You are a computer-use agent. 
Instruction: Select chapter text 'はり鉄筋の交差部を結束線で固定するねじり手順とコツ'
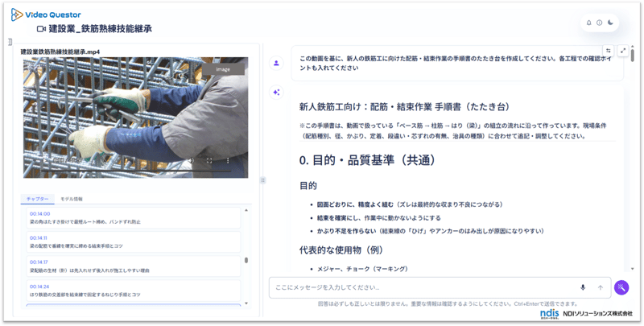click(85, 295)
